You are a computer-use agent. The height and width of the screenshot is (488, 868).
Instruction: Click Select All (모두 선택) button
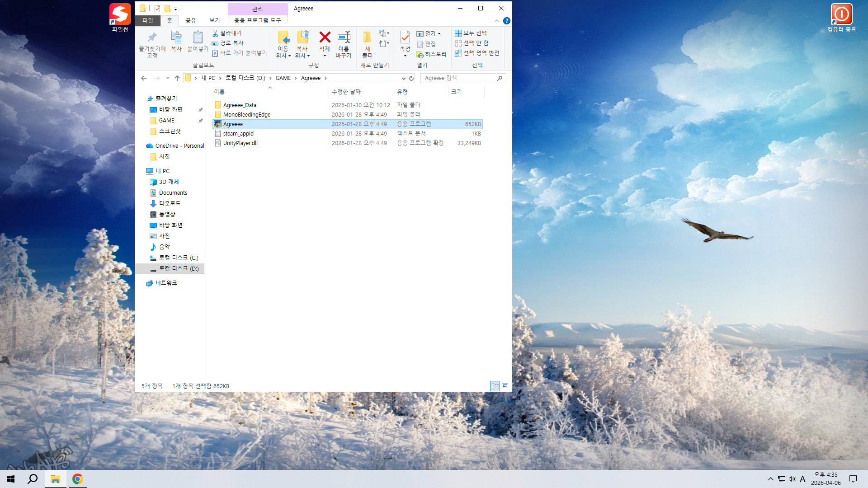coord(471,33)
